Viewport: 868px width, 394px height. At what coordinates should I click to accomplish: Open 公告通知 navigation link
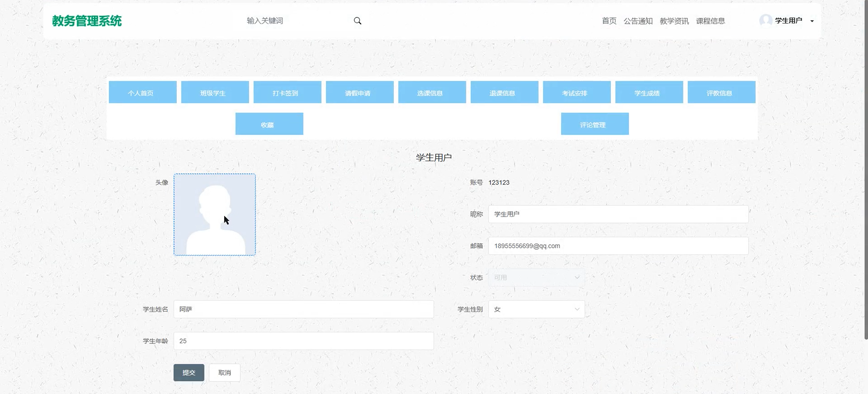point(638,21)
